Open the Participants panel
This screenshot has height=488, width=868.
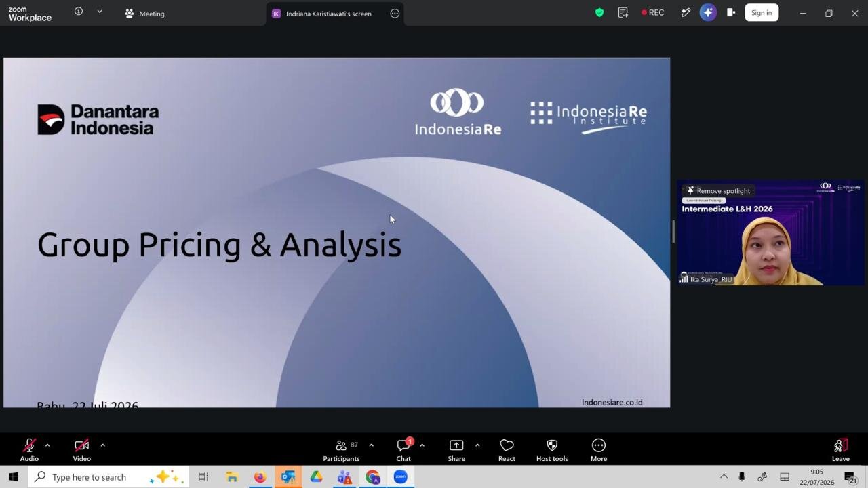(341, 449)
